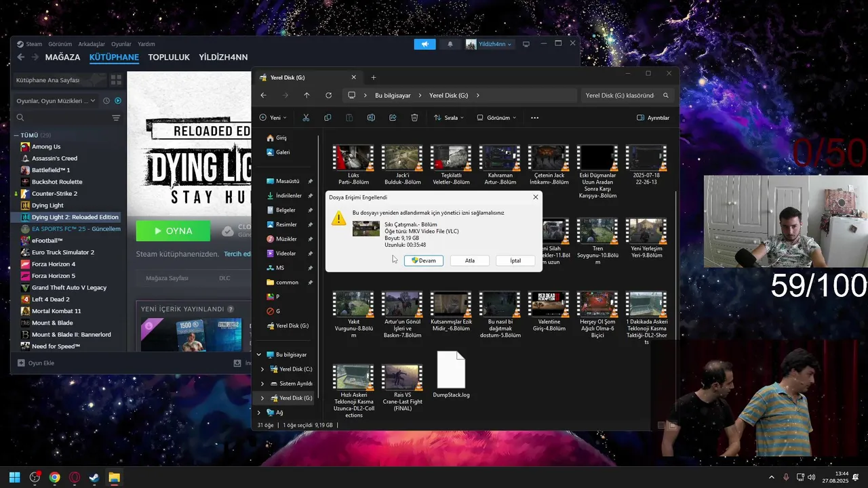Click İptal in the file access dialog

coord(515,260)
